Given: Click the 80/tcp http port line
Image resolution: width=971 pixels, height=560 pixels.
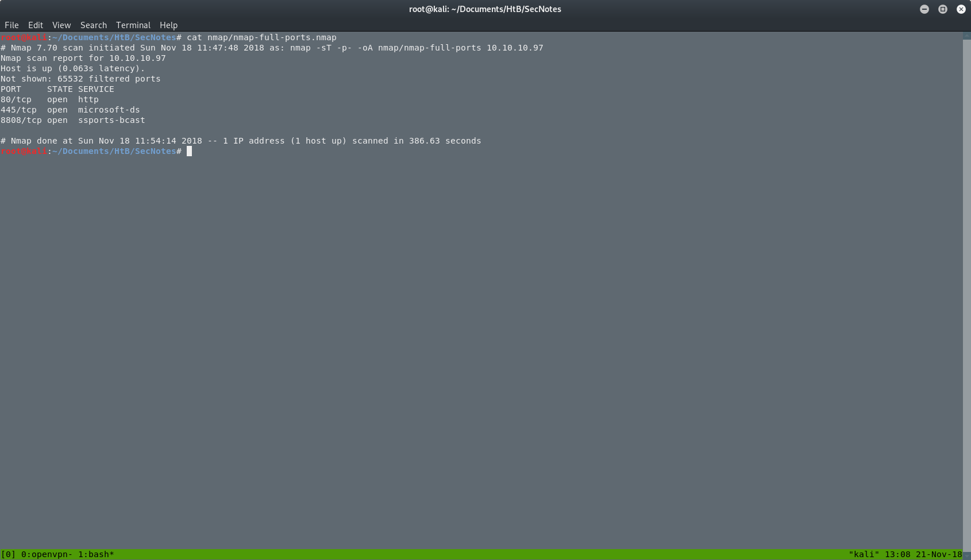Looking at the screenshot, I should pos(50,99).
